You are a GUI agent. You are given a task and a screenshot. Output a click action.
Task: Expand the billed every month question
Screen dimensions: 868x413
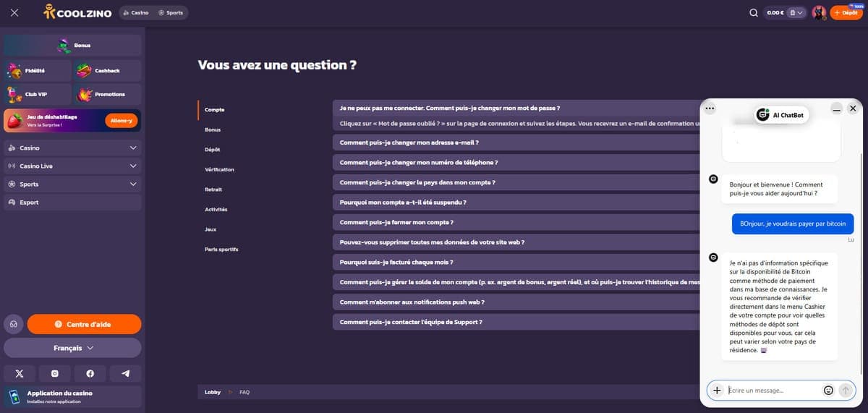516,262
